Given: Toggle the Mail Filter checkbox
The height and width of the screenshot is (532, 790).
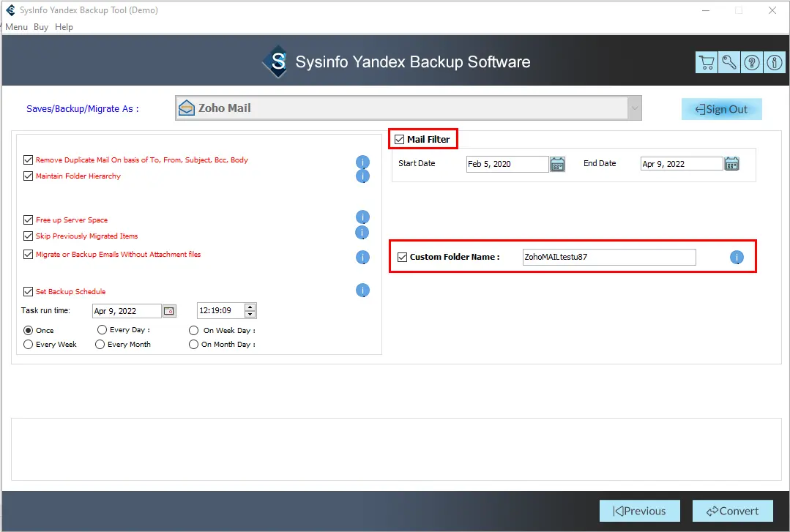Looking at the screenshot, I should coord(399,139).
